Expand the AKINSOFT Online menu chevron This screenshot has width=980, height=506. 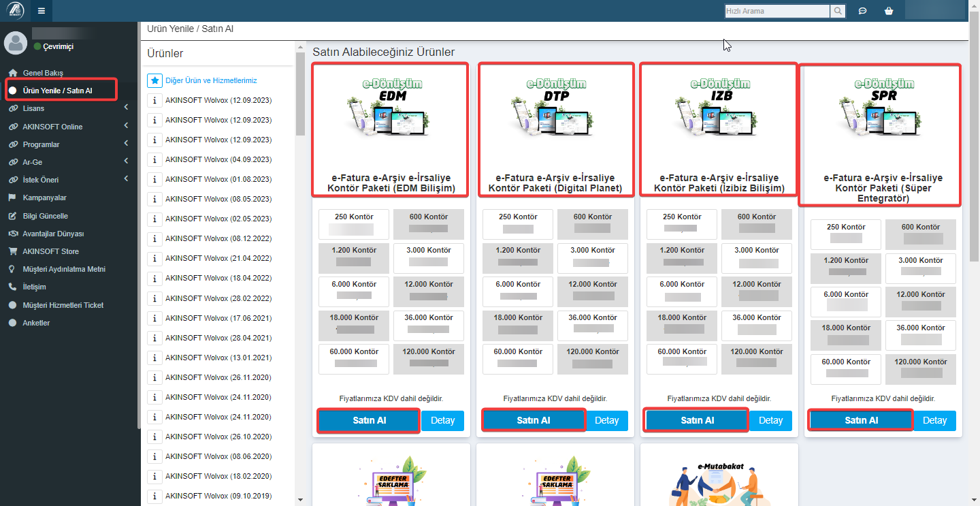click(x=126, y=126)
